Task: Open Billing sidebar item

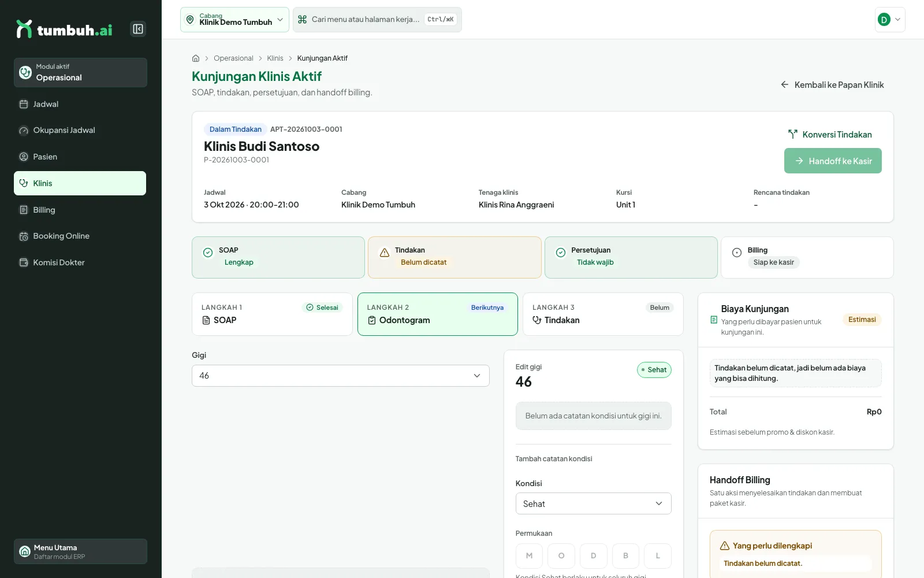Action: click(80, 210)
